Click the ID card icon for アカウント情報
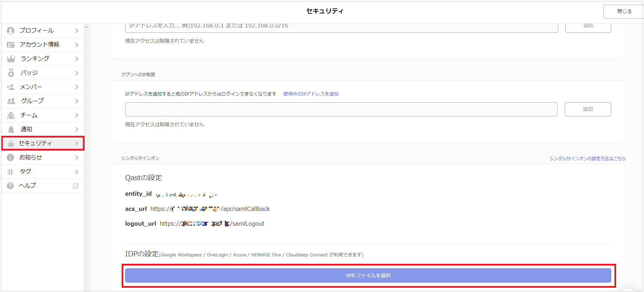644x292 pixels. 11,45
